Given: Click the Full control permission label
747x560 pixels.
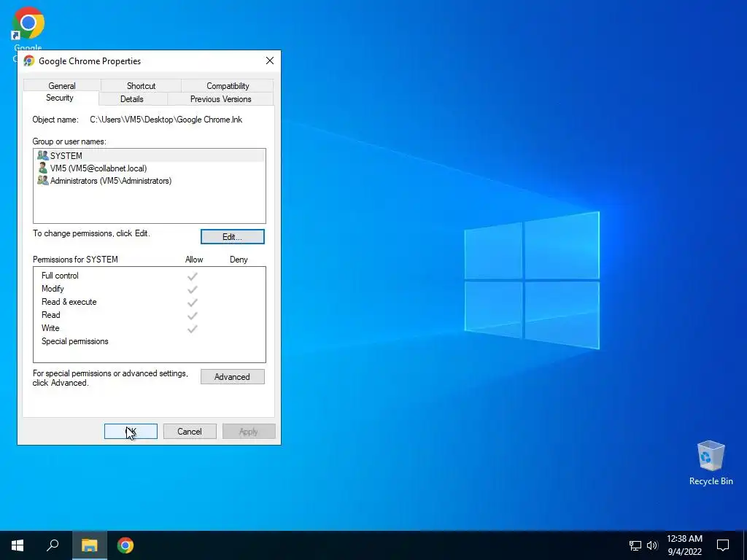Looking at the screenshot, I should click(x=60, y=276).
